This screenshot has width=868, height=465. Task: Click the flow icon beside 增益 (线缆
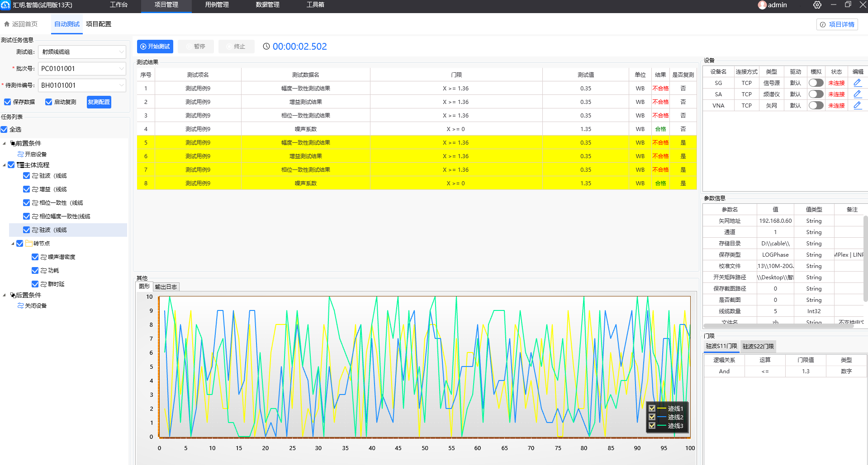coord(35,189)
